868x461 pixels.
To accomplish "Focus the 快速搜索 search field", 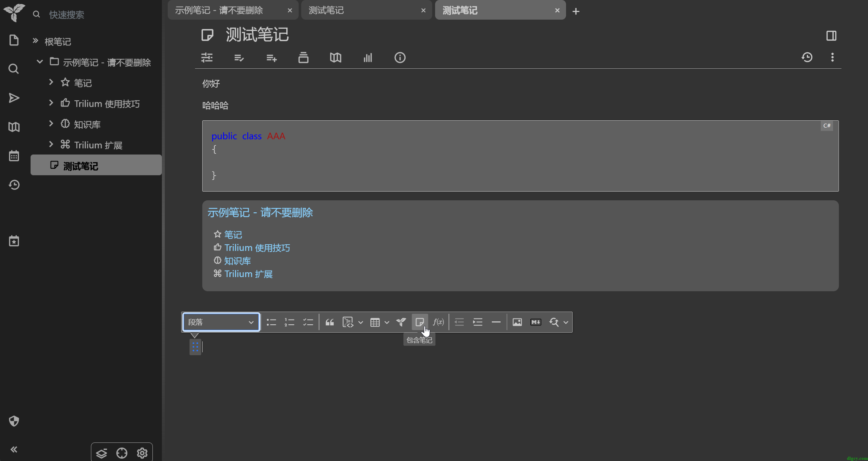I will pyautogui.click(x=103, y=15).
